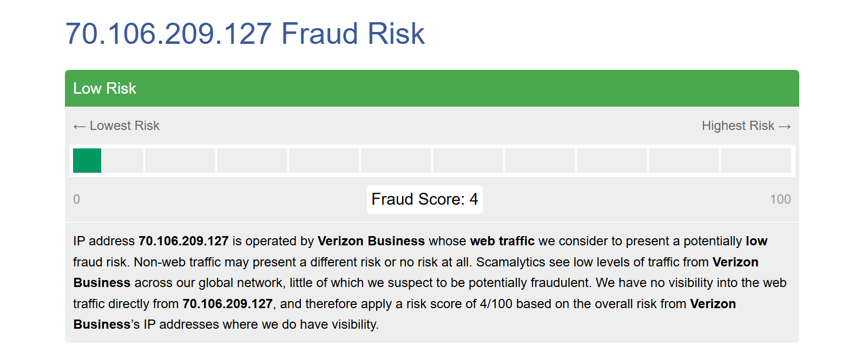Click the filled green risk meter segment
The width and height of the screenshot is (868, 352).
click(x=87, y=160)
